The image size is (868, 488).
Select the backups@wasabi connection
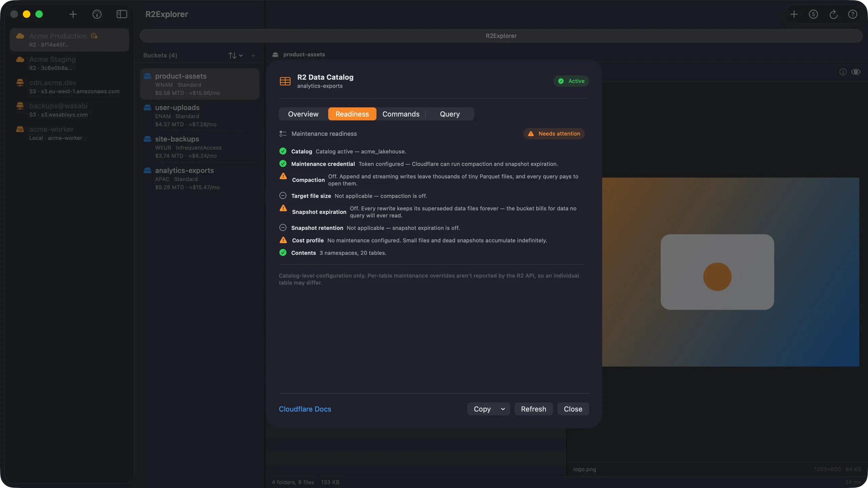pos(69,110)
